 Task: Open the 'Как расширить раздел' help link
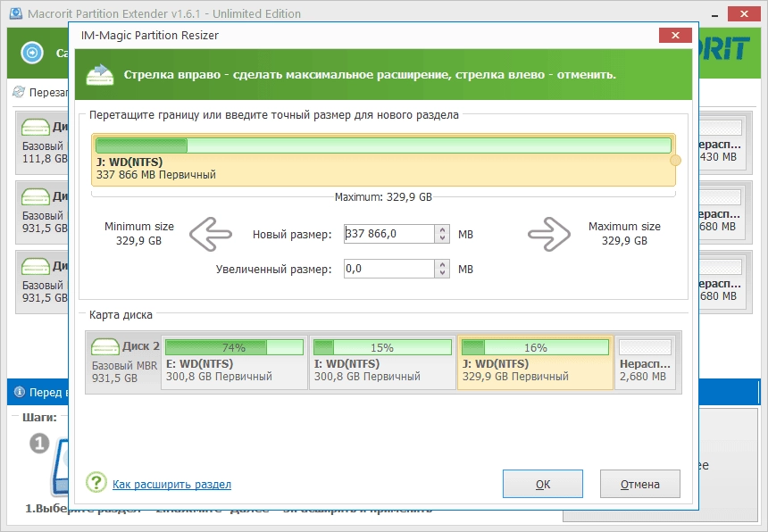pyautogui.click(x=172, y=484)
